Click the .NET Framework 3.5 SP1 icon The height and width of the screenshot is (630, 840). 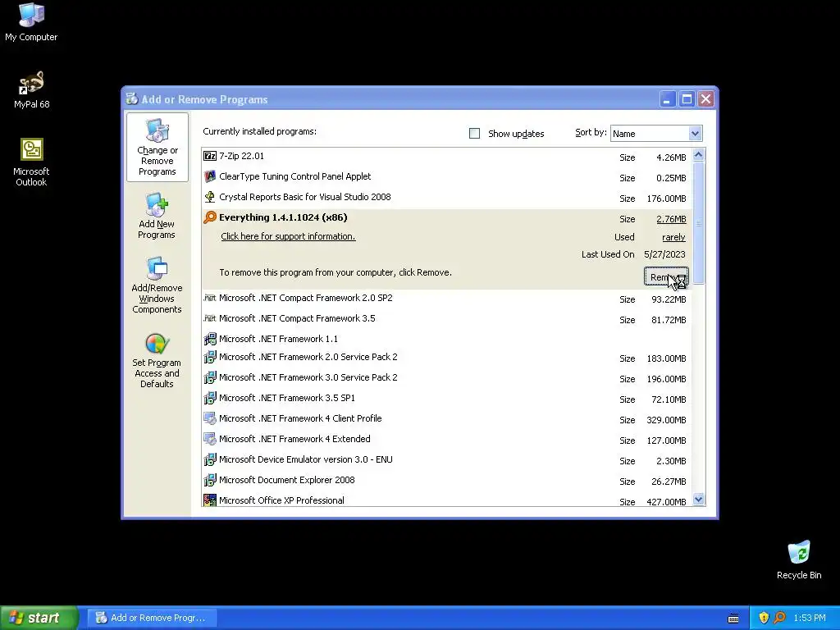coord(210,398)
